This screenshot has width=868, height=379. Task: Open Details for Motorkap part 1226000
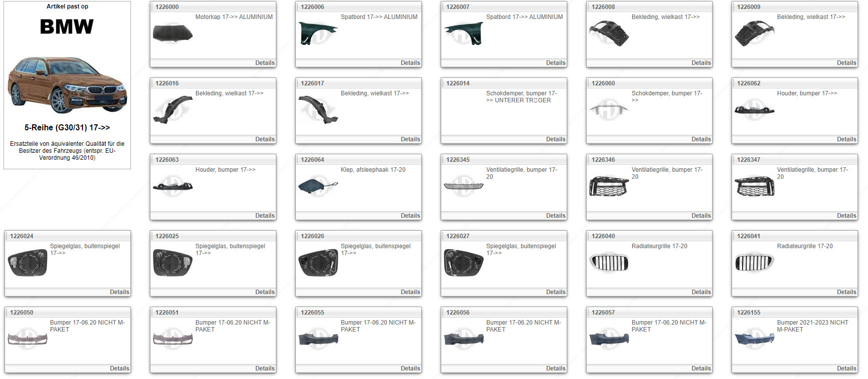tap(265, 63)
